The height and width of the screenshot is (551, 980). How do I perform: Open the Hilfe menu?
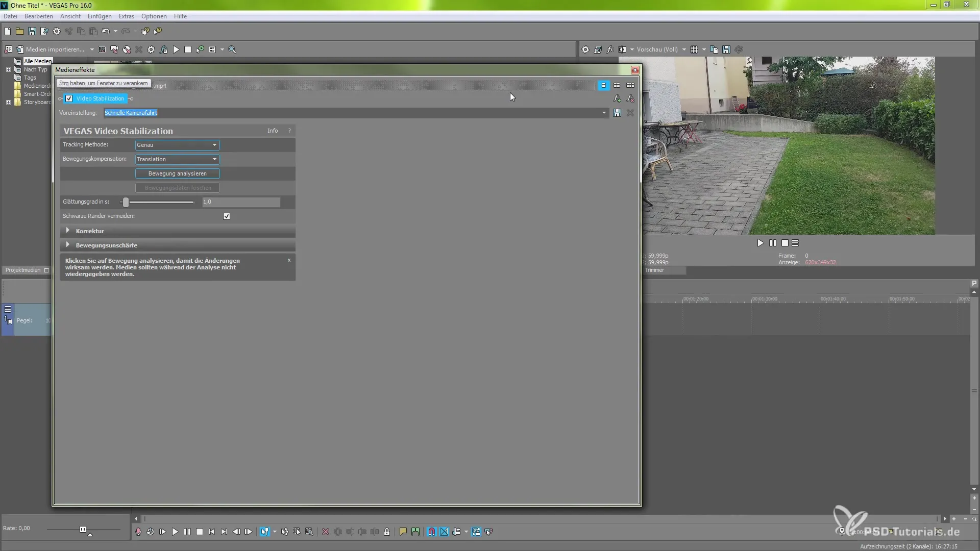click(x=180, y=16)
